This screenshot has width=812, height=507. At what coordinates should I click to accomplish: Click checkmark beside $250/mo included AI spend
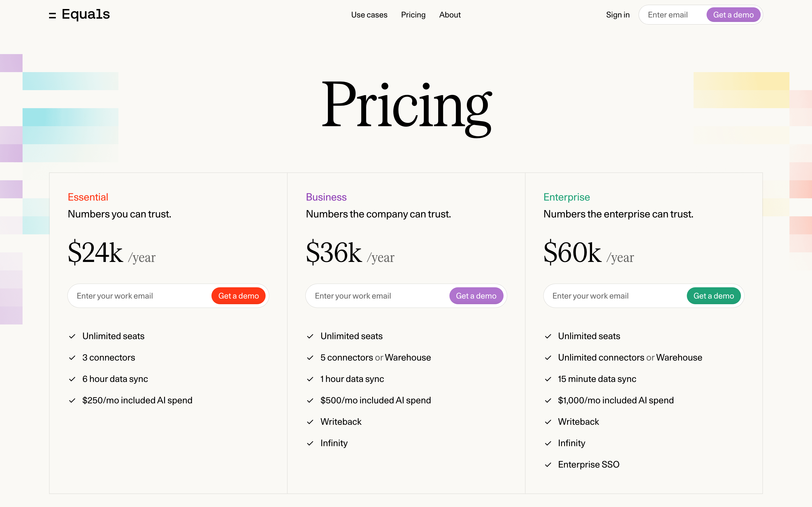72,401
